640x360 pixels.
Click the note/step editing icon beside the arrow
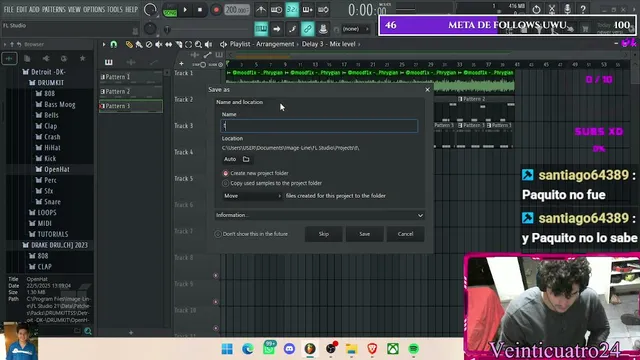(292, 29)
